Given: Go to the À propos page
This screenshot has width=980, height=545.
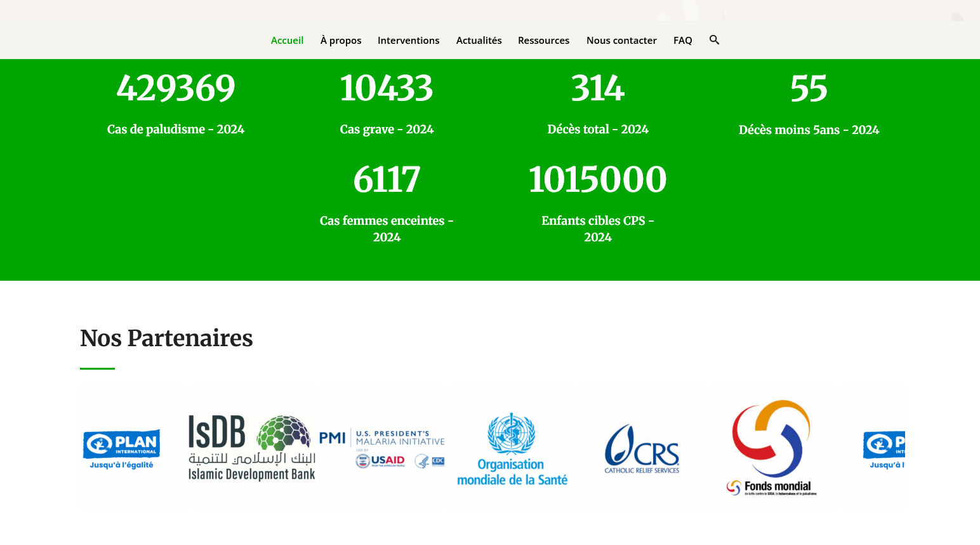Looking at the screenshot, I should point(340,41).
